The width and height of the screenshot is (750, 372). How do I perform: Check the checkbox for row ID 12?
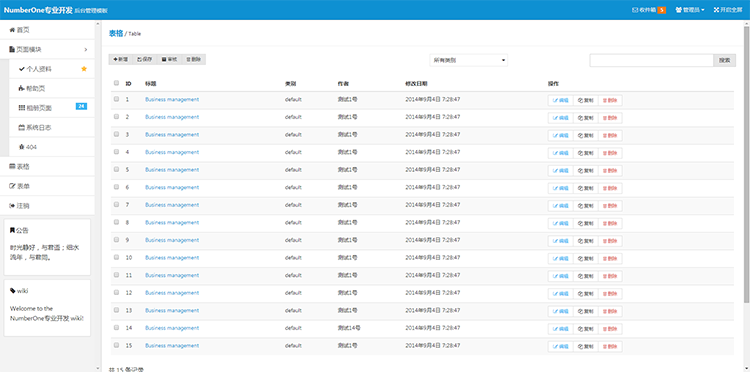pos(116,292)
